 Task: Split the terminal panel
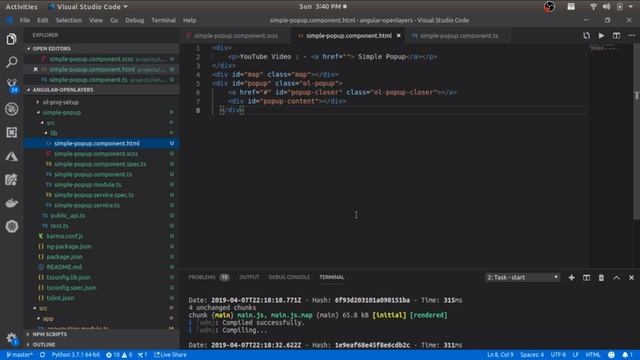[x=586, y=278]
